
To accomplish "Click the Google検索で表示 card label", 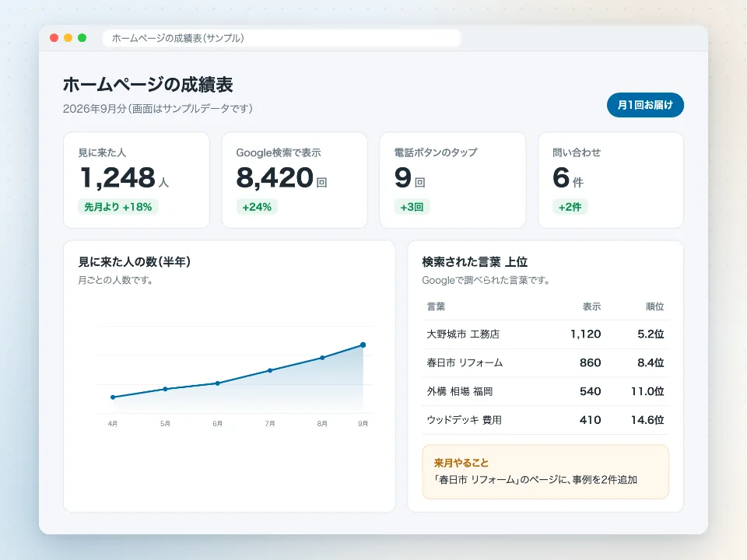I will pyautogui.click(x=279, y=152).
